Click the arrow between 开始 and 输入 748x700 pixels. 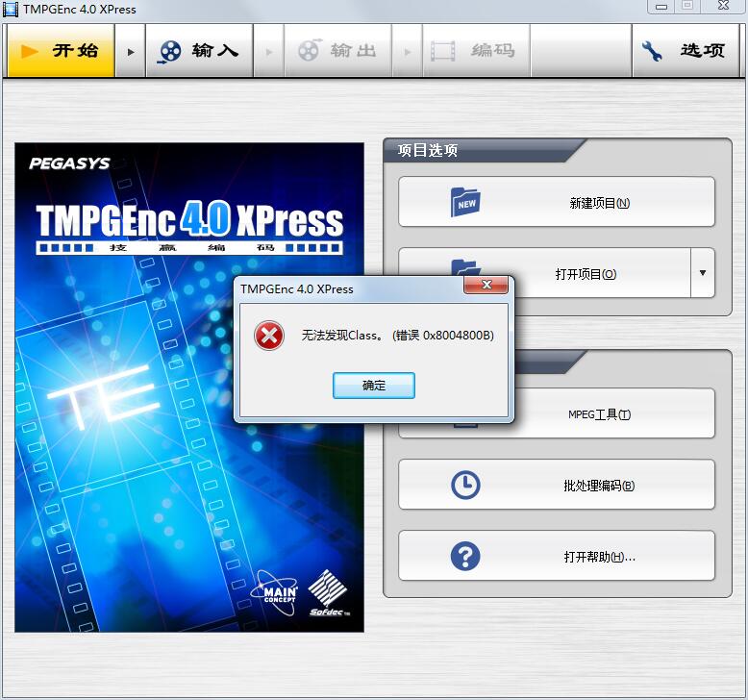[x=131, y=52]
